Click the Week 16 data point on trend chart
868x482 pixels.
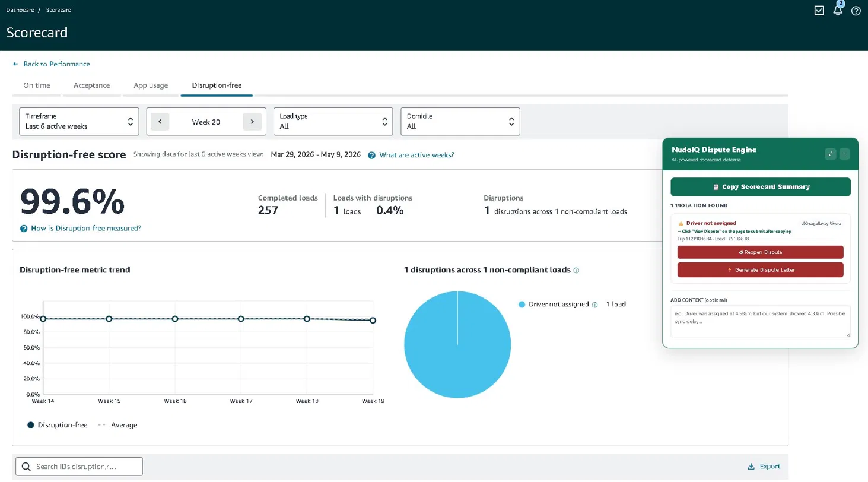click(x=175, y=319)
